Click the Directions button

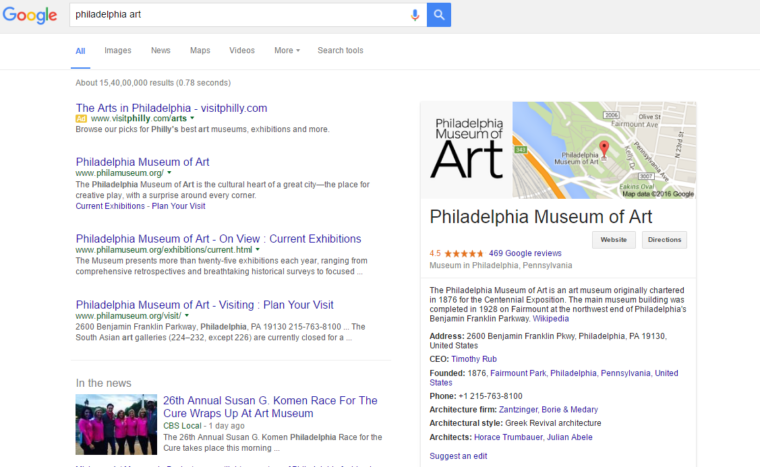pos(665,240)
